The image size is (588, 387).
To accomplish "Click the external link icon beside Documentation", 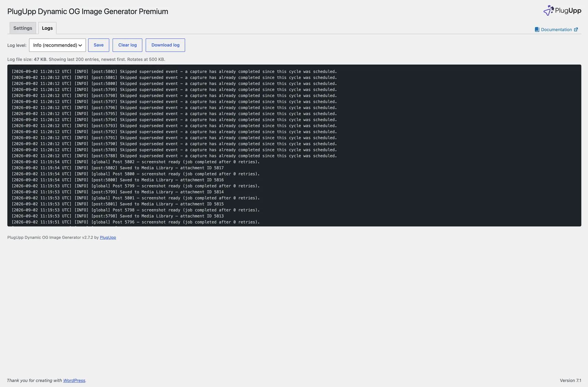I will pos(576,30).
